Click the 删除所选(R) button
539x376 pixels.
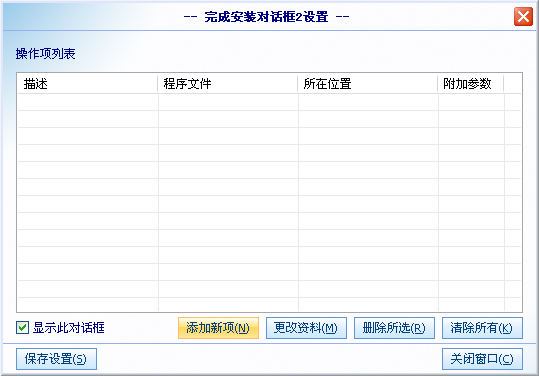pos(394,328)
